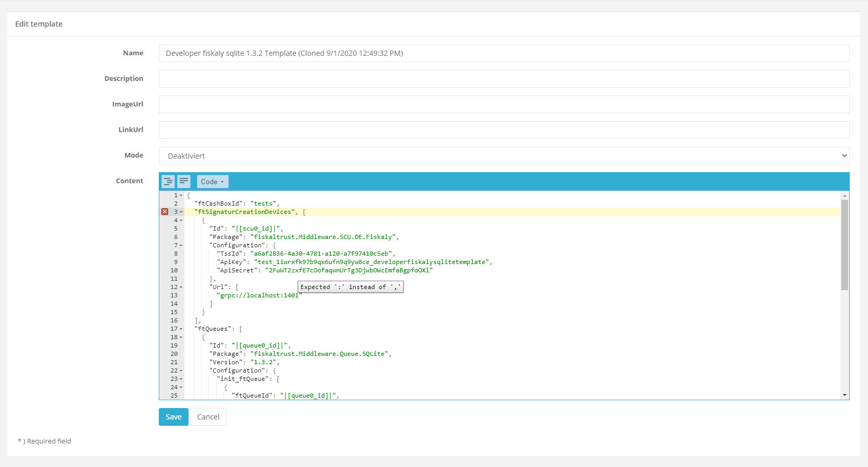
Task: Collapse the fold arrow on line 24
Action: click(181, 387)
